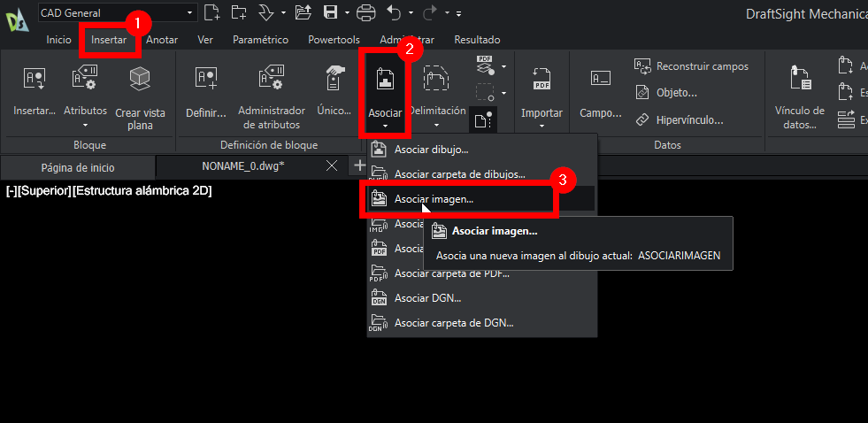
Task: Click the Crear vista plana icon
Action: [x=140, y=81]
